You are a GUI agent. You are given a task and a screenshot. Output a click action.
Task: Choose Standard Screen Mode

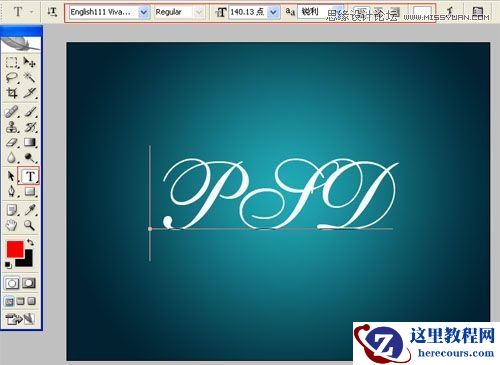(x=9, y=302)
